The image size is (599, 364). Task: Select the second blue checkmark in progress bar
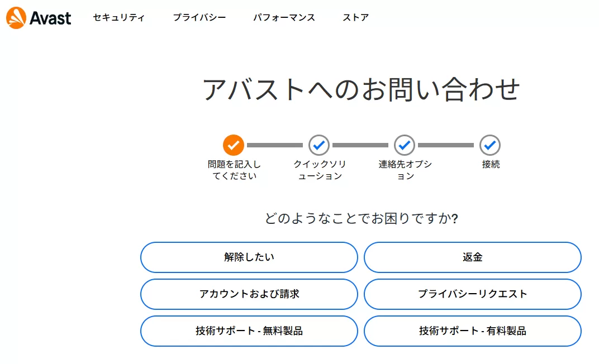[318, 145]
